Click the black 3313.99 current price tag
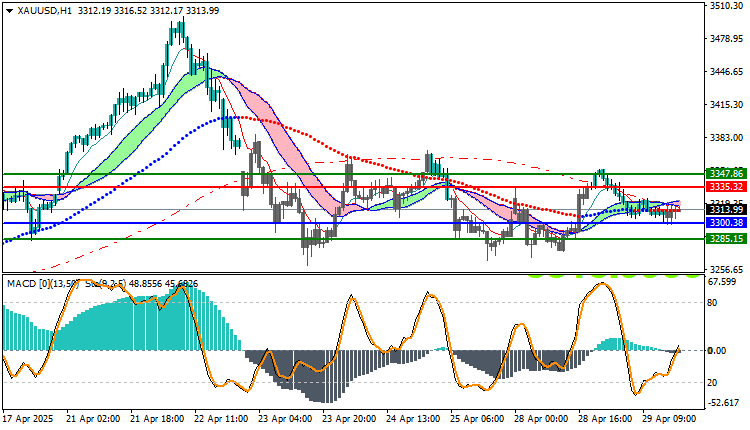750x430 pixels. pos(726,209)
